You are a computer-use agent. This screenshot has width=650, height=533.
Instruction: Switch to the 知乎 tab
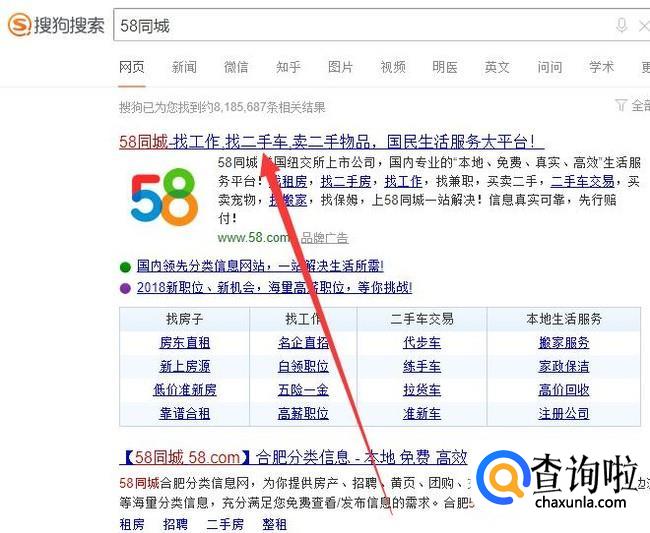(x=289, y=67)
